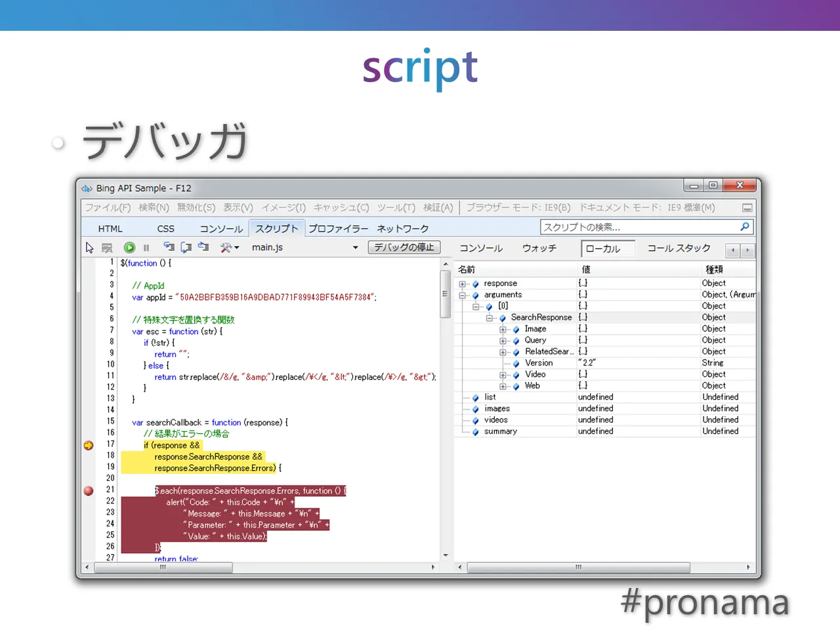Image resolution: width=840 pixels, height=630 pixels.
Task: Open the ファイル(F) menu
Action: [108, 207]
